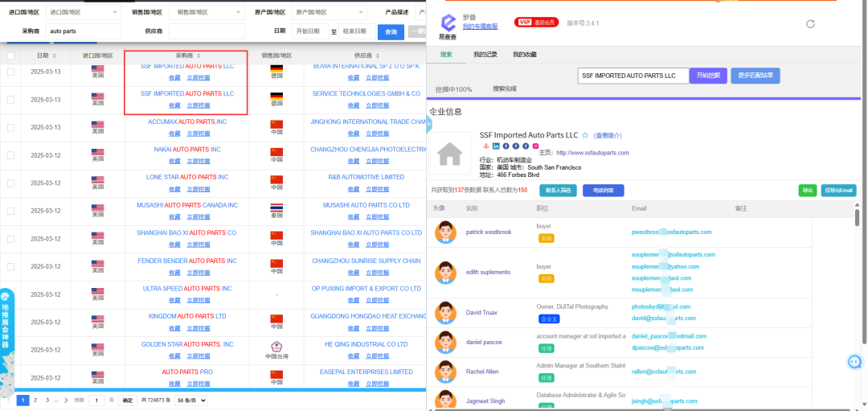Click the blue 查询 button
This screenshot has height=411, width=868.
click(x=391, y=31)
